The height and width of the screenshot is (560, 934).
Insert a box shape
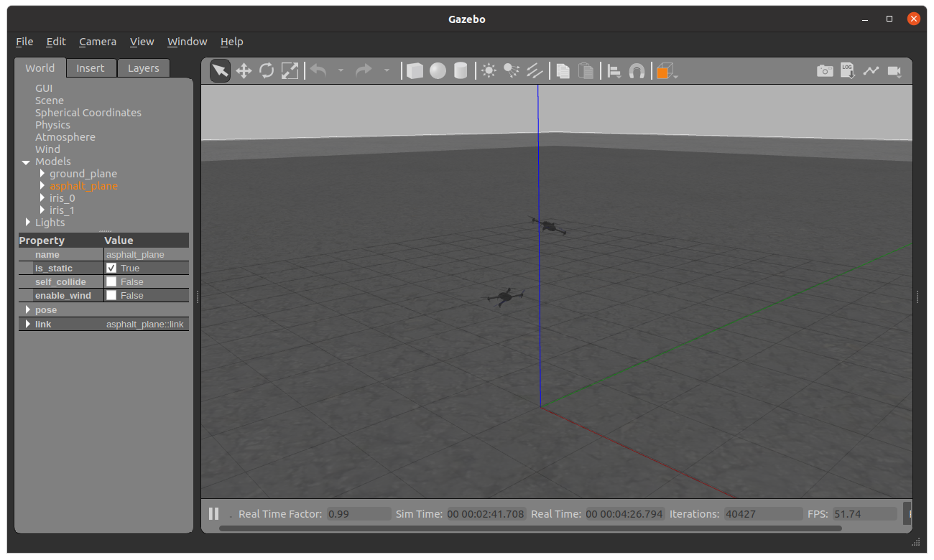tap(415, 70)
